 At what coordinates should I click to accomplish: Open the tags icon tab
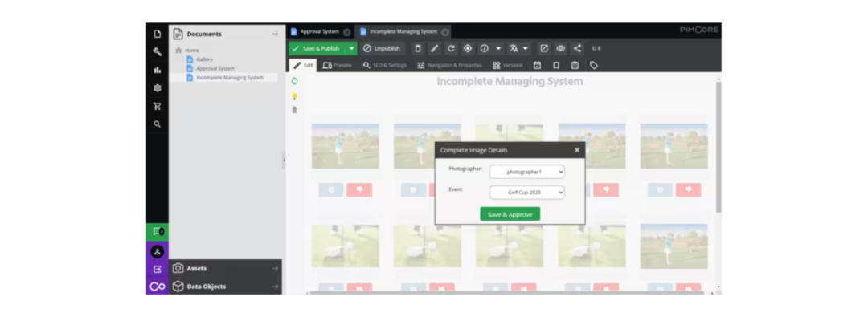click(x=594, y=65)
